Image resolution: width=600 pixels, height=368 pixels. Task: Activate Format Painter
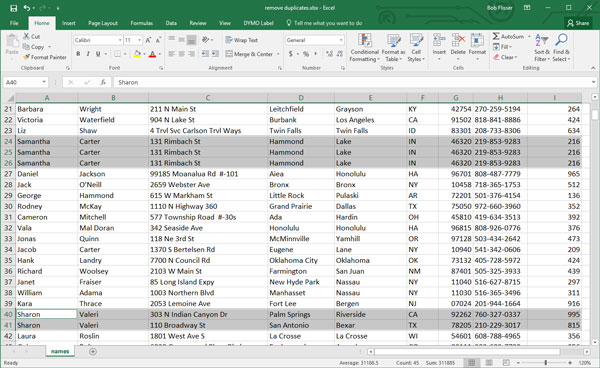coord(45,57)
